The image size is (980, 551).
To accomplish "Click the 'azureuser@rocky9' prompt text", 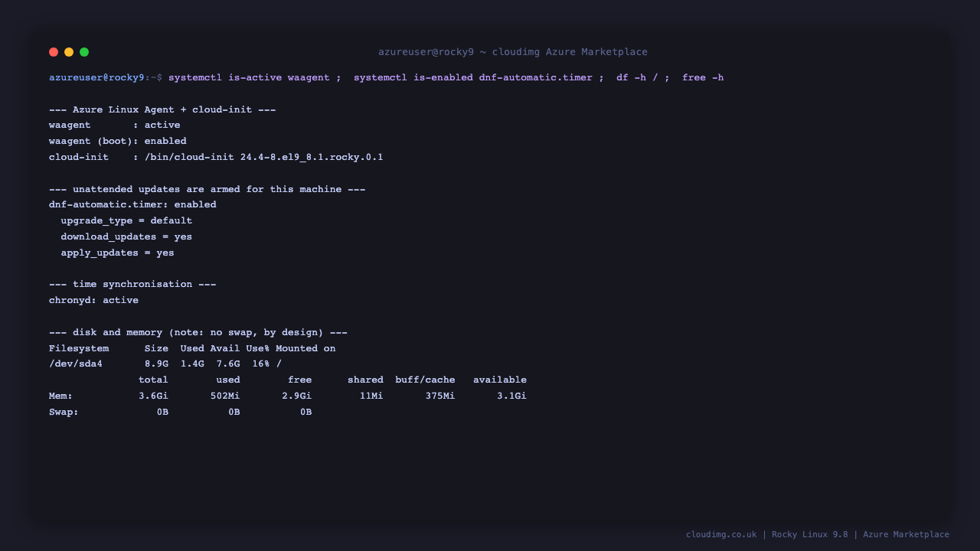I will 96,77.
